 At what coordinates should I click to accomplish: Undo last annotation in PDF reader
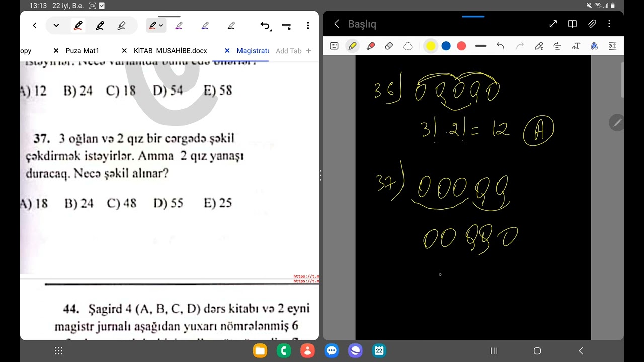point(265,26)
